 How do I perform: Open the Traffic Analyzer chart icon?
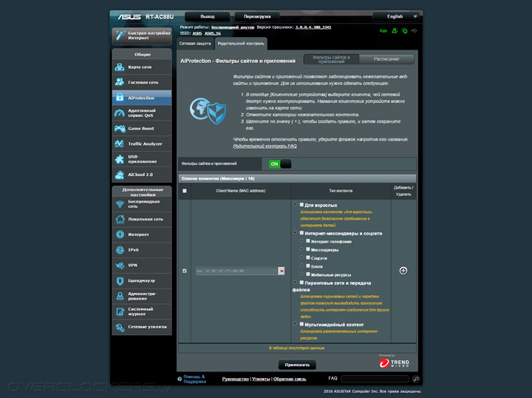point(120,144)
